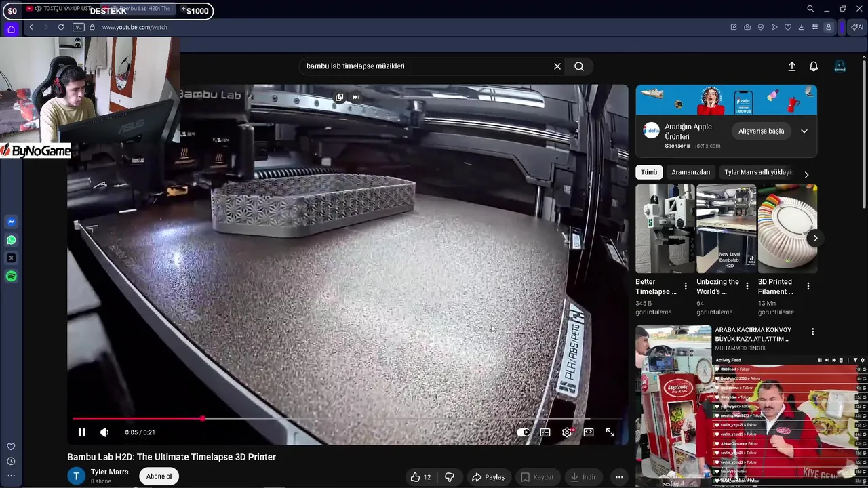Open X (Twitter) in the browser sidebar
This screenshot has width=868, height=488.
click(x=11, y=258)
